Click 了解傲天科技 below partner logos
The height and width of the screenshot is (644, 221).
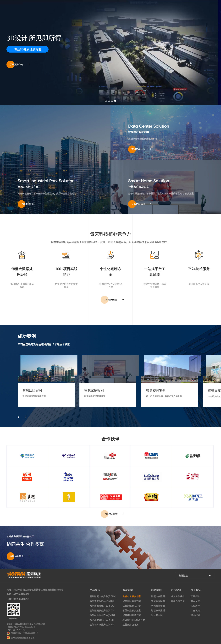click(x=112, y=514)
